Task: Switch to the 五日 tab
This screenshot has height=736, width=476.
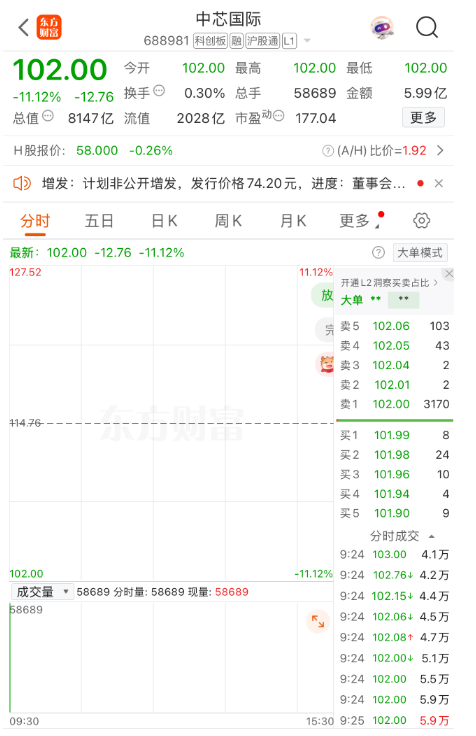Action: (99, 220)
